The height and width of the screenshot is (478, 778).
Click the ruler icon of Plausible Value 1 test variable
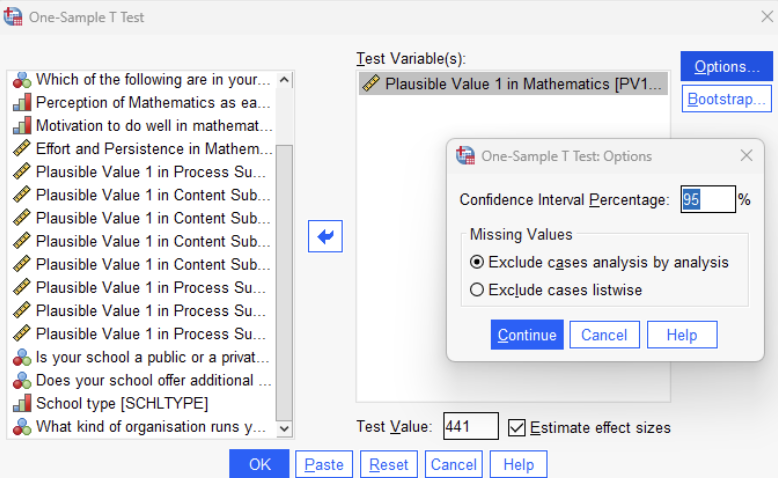370,84
